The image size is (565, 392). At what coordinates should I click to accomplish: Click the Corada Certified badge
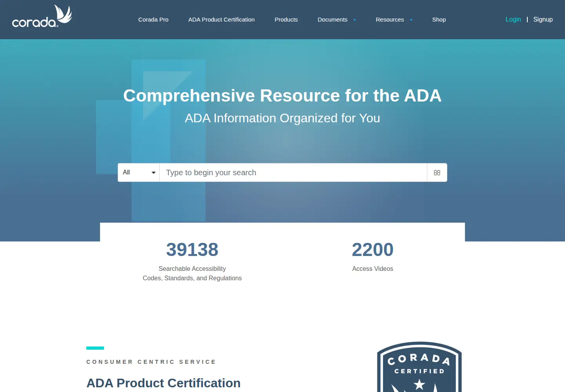(x=419, y=367)
